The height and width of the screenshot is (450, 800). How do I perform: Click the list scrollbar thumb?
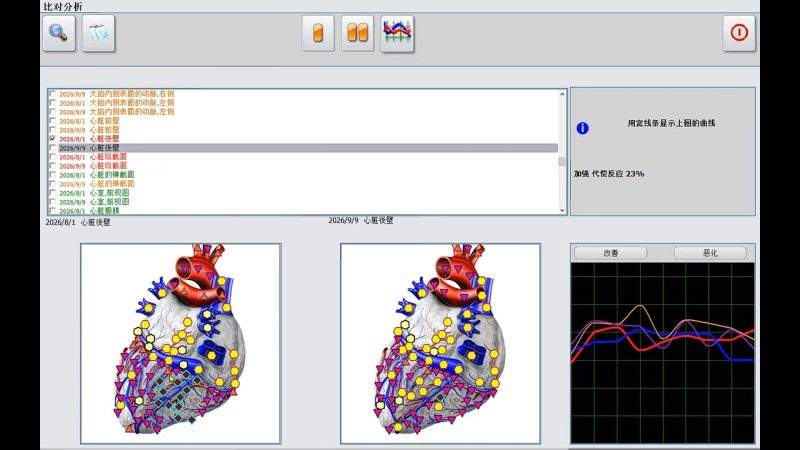tap(562, 162)
